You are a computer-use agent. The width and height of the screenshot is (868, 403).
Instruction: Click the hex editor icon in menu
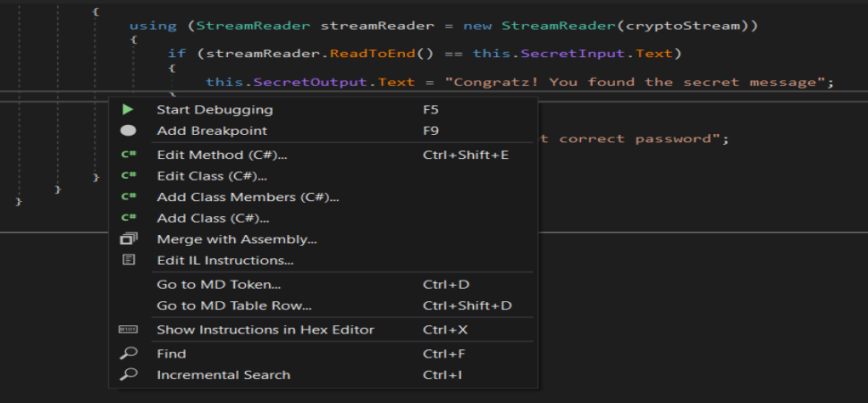(x=128, y=330)
